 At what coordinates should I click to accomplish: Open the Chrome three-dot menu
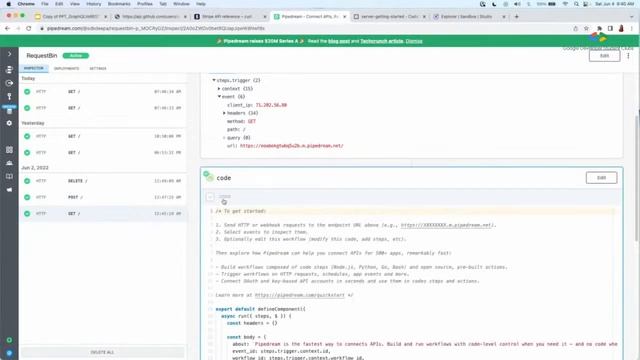click(x=632, y=28)
